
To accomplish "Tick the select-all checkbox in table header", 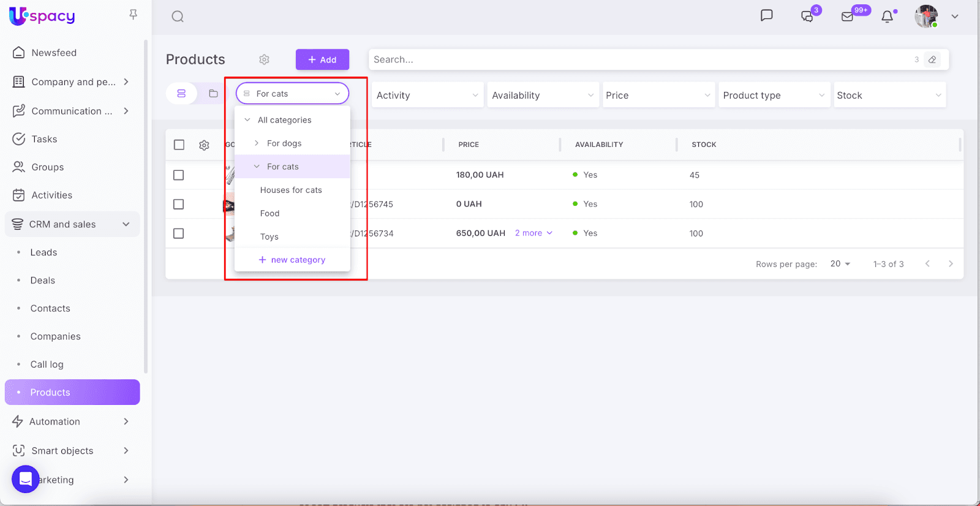I will 179,145.
